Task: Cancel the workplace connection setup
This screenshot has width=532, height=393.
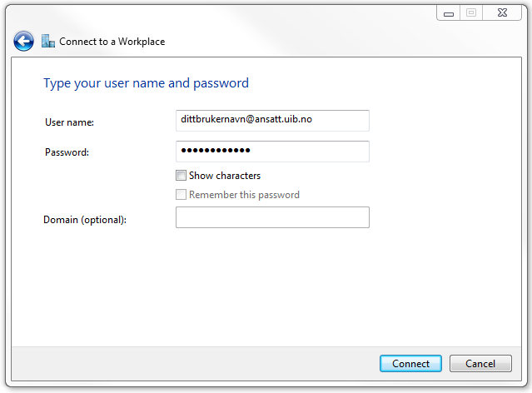Action: point(480,364)
